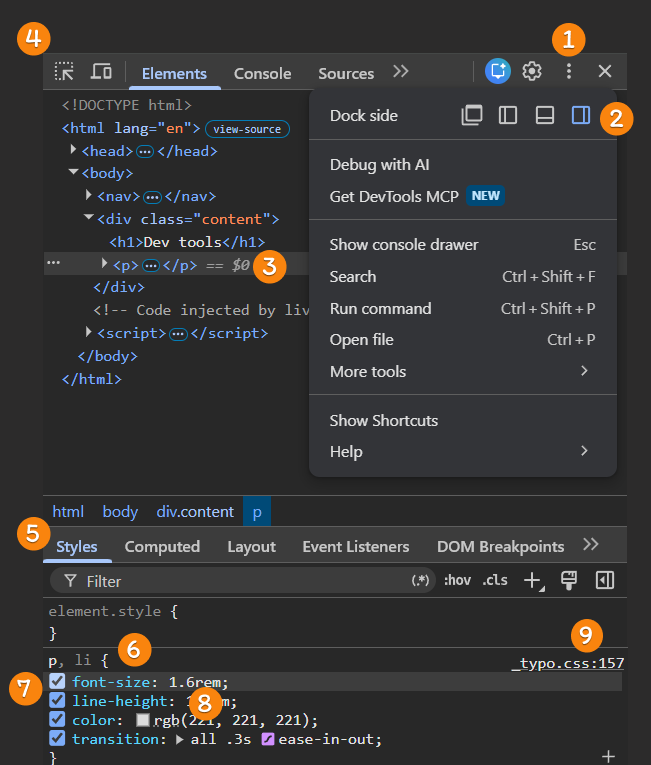Image resolution: width=651 pixels, height=765 pixels.
Task: Uncheck the color property checkbox
Action: point(57,719)
